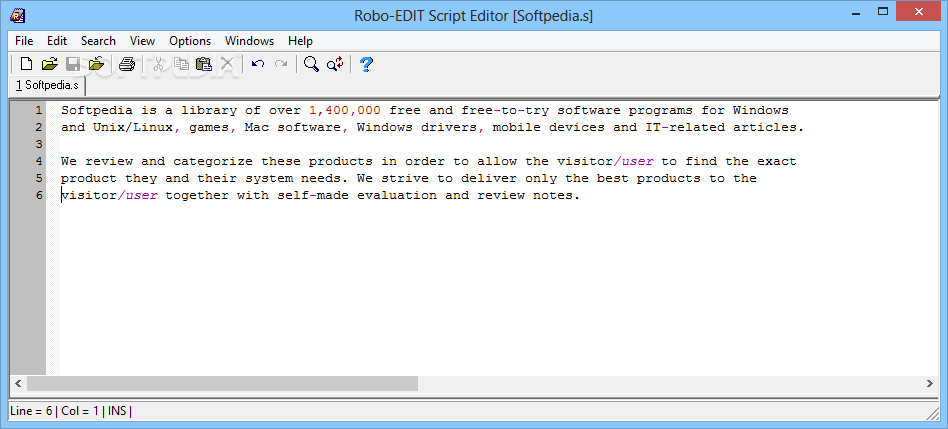Open the File menu
The width and height of the screenshot is (948, 429).
coord(24,40)
